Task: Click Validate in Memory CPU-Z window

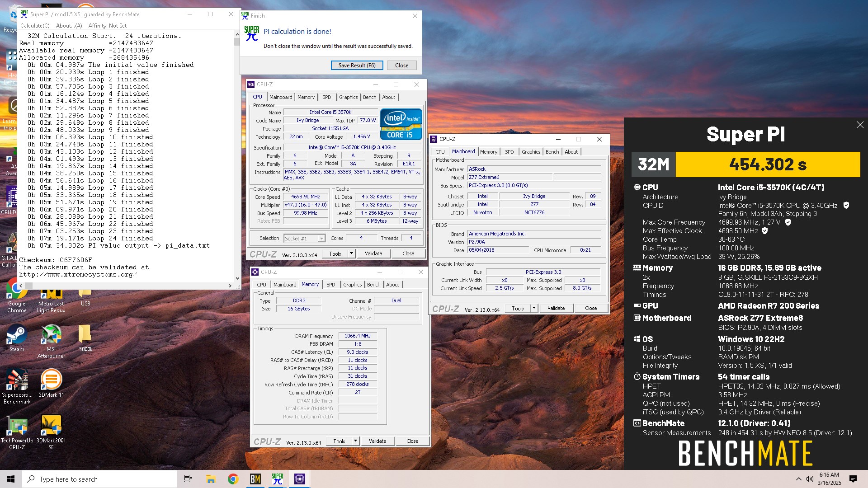Action: coord(377,441)
